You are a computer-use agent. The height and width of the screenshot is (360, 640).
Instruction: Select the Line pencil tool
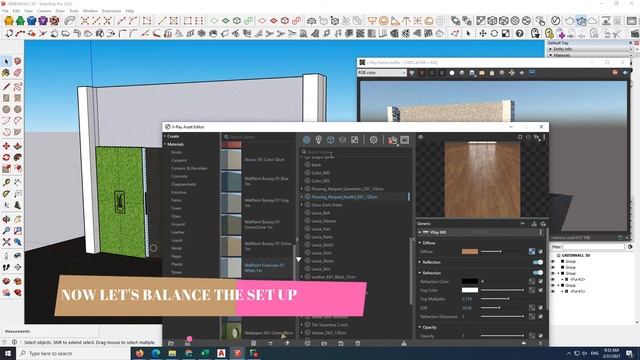click(6, 87)
